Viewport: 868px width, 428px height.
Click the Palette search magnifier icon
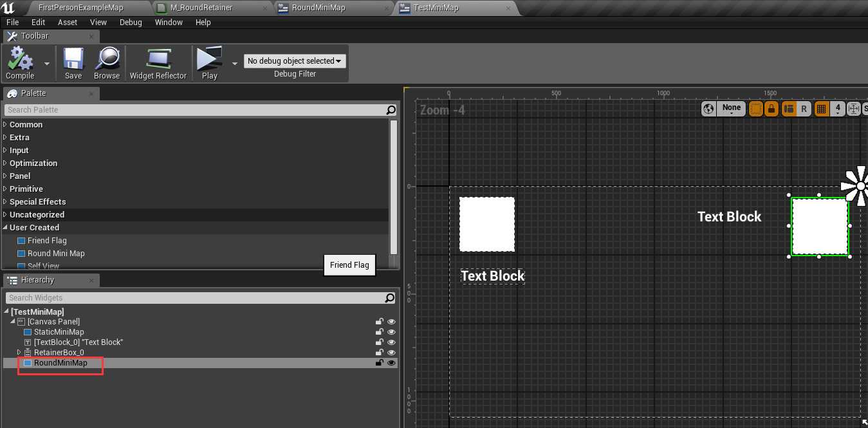pos(391,110)
